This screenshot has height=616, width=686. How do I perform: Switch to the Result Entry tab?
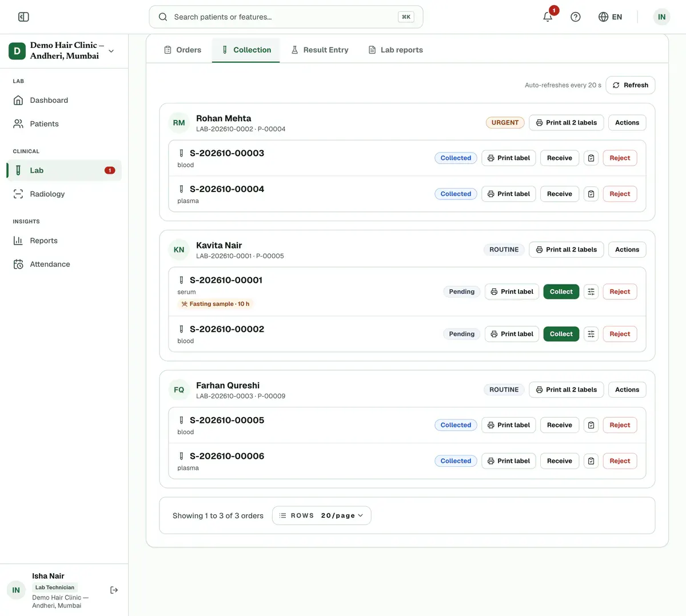click(320, 50)
